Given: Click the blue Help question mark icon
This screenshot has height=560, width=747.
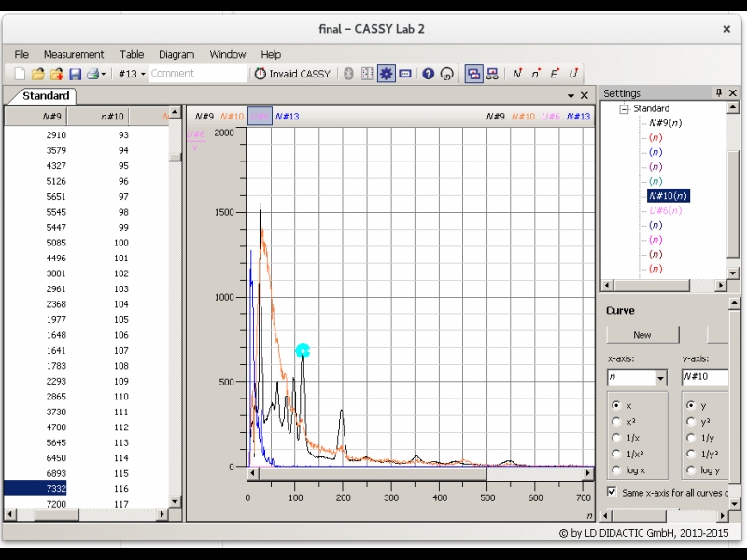Looking at the screenshot, I should click(x=428, y=74).
